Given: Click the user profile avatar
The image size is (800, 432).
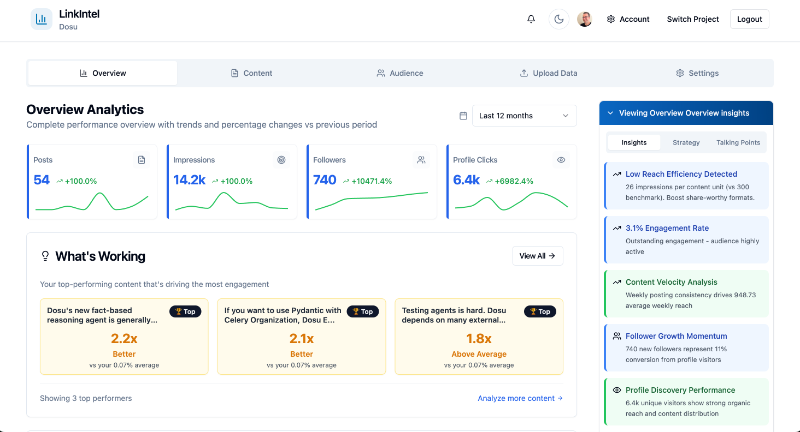Looking at the screenshot, I should point(585,19).
